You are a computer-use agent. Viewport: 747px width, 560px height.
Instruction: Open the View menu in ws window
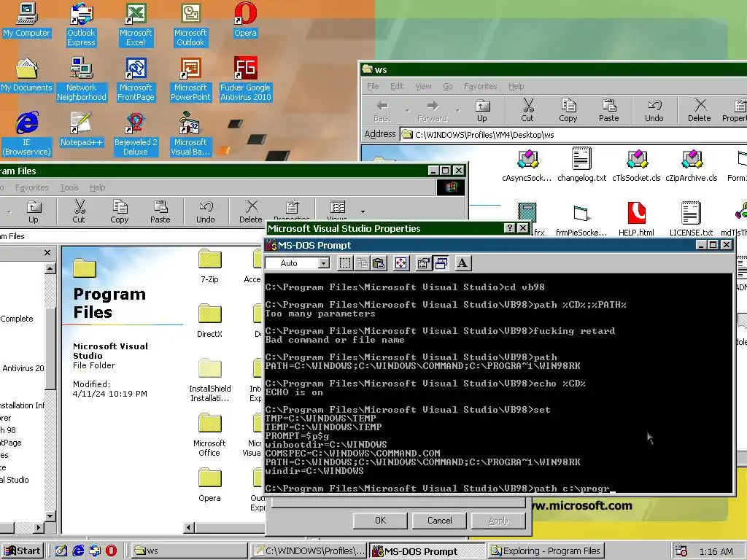tap(423, 86)
